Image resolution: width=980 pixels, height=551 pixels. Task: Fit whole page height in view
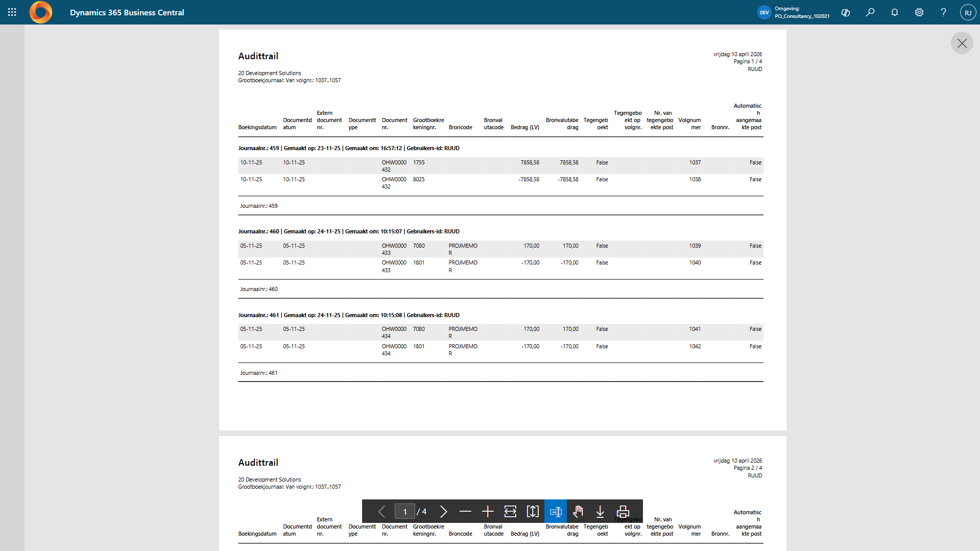(533, 512)
